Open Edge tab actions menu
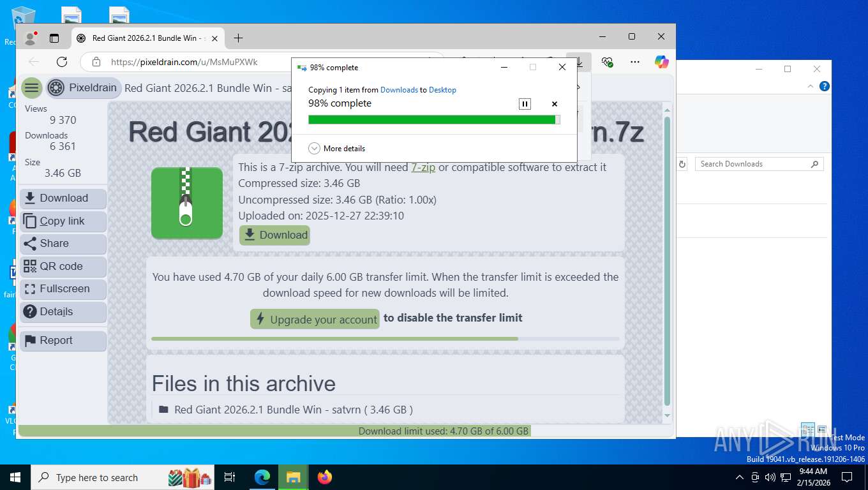This screenshot has width=868, height=490. coord(54,38)
